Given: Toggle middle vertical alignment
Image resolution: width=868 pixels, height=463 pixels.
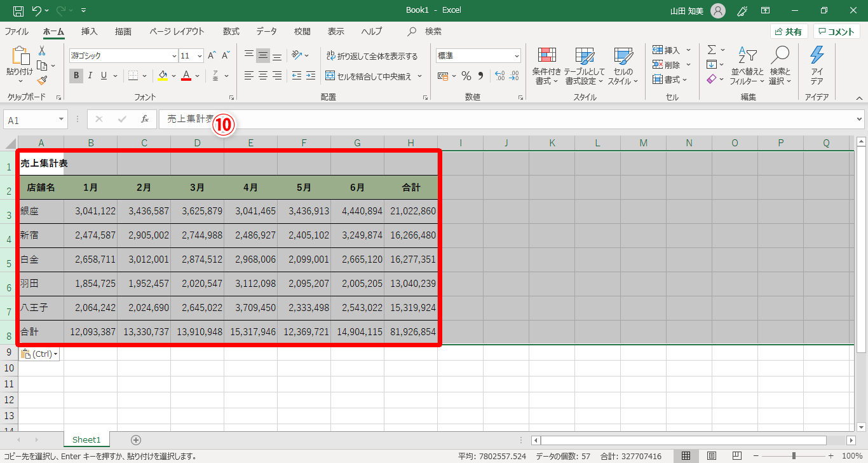Looking at the screenshot, I should (x=263, y=56).
